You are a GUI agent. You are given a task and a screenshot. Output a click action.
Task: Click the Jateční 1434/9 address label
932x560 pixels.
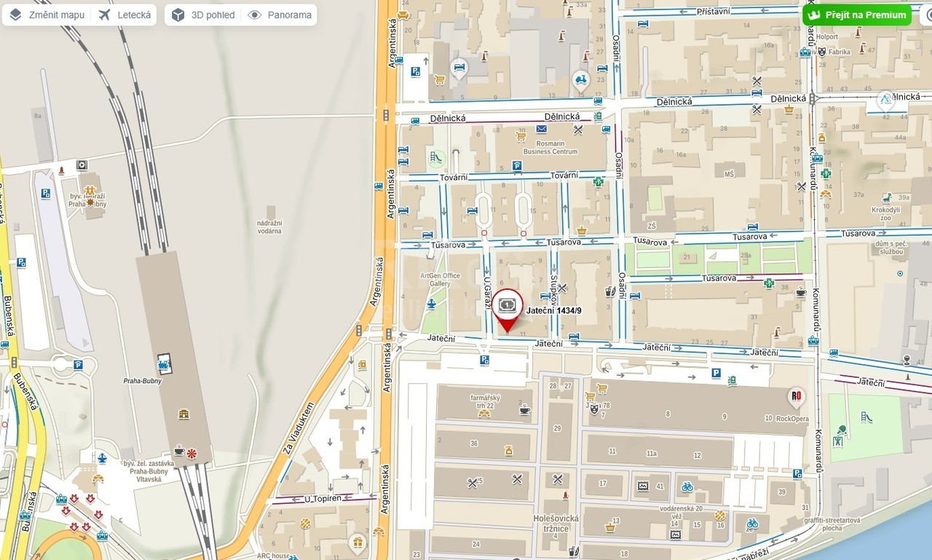(x=553, y=311)
